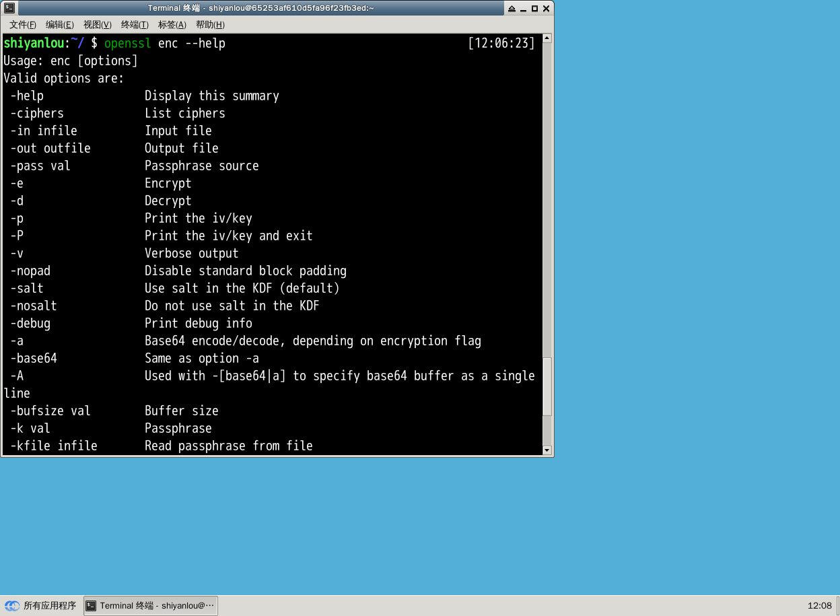Click the terminal scrollbar thumb
840x616 pixels.
tap(547, 386)
